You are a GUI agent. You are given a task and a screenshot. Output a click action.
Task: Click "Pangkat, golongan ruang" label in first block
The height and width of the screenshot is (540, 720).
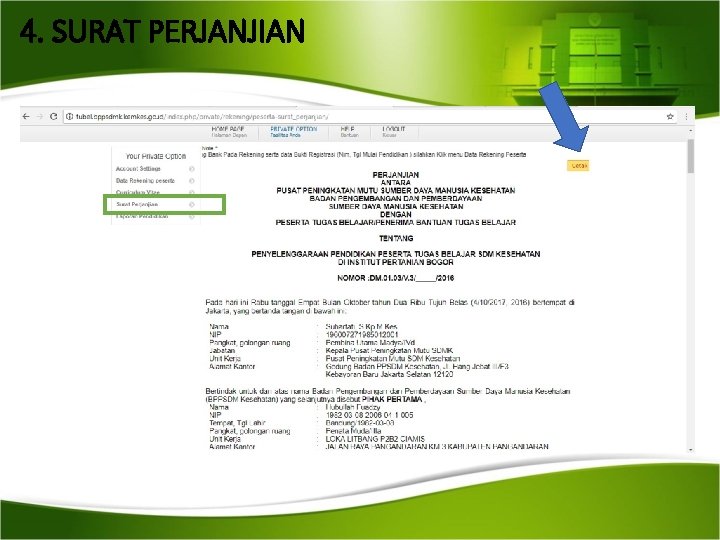click(250, 343)
